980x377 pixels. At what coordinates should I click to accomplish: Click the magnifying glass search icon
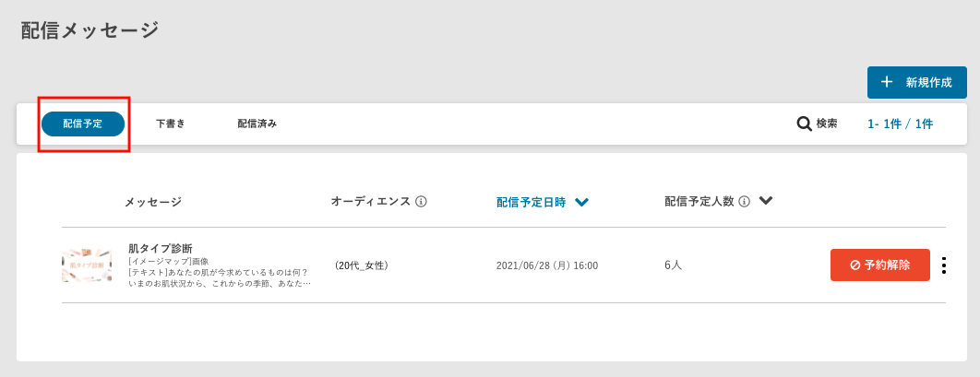tap(804, 124)
